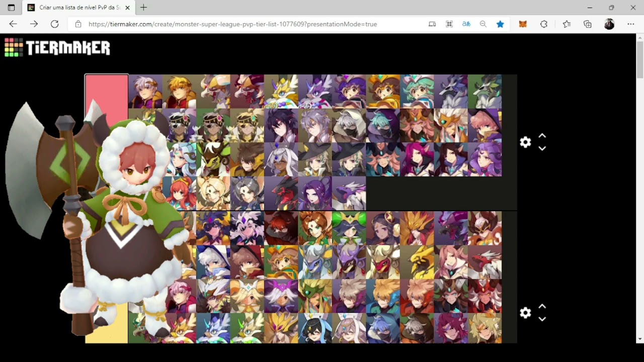Viewport: 644px width, 362px height.
Task: Open the collections icon
Action: tap(588, 24)
